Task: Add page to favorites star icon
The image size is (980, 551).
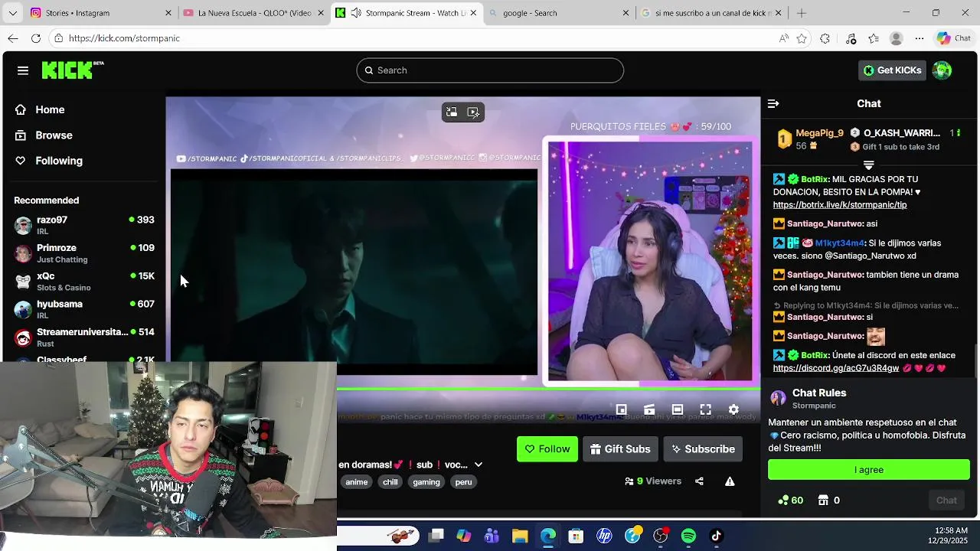Action: click(x=802, y=38)
